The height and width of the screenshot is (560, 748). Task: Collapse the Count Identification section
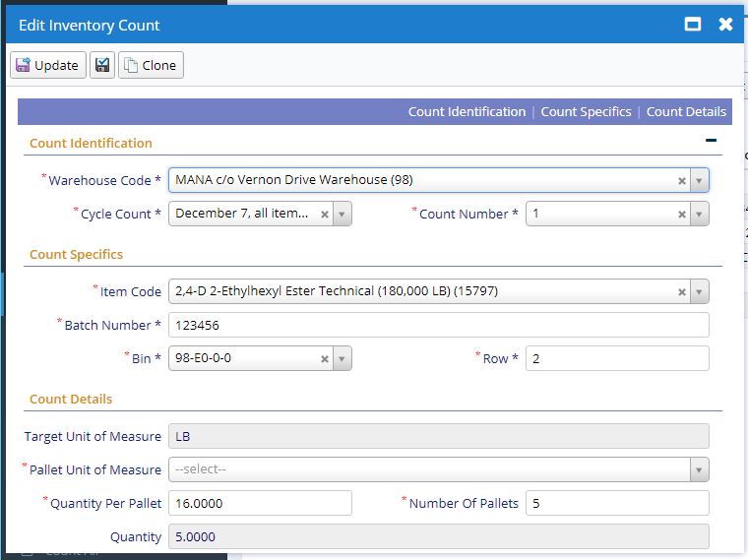click(x=711, y=140)
